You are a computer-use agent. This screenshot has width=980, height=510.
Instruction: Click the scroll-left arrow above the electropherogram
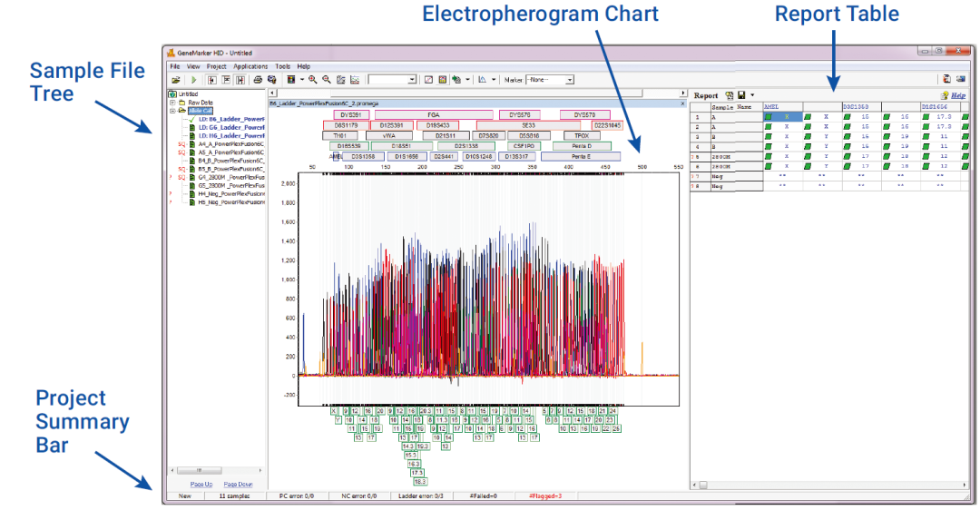coord(272,93)
